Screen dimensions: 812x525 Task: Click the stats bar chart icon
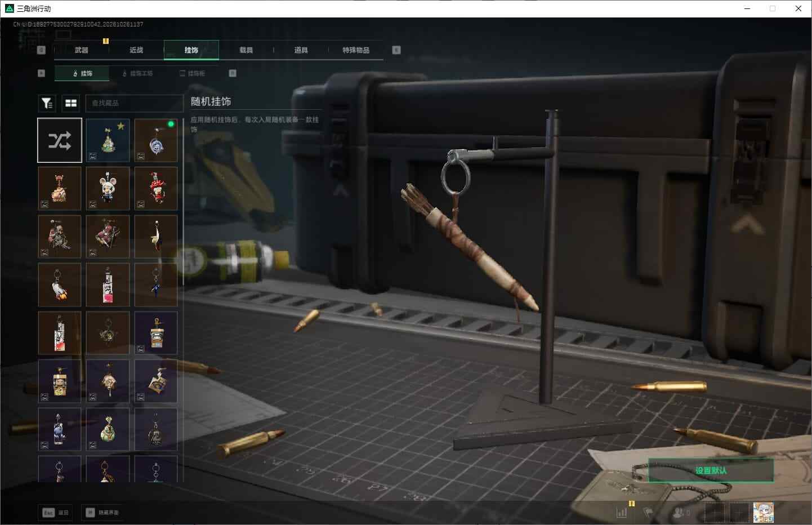[x=622, y=513]
